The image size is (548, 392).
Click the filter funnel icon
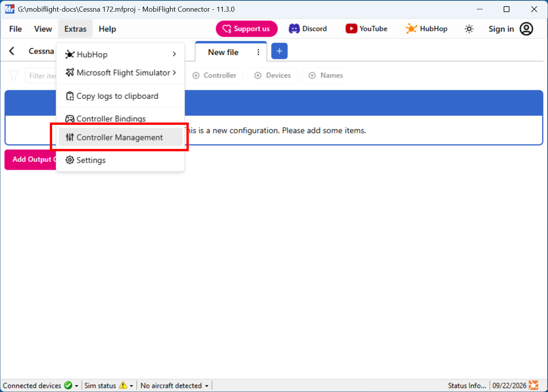tap(14, 75)
